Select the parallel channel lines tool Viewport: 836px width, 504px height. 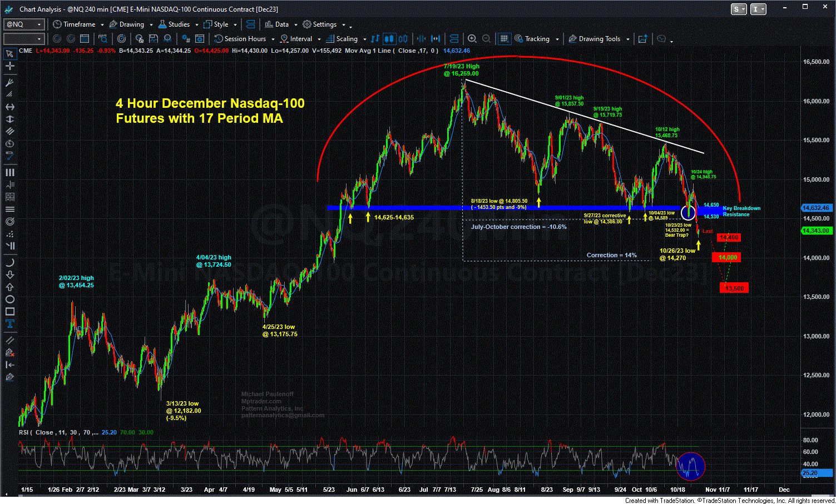click(x=9, y=132)
